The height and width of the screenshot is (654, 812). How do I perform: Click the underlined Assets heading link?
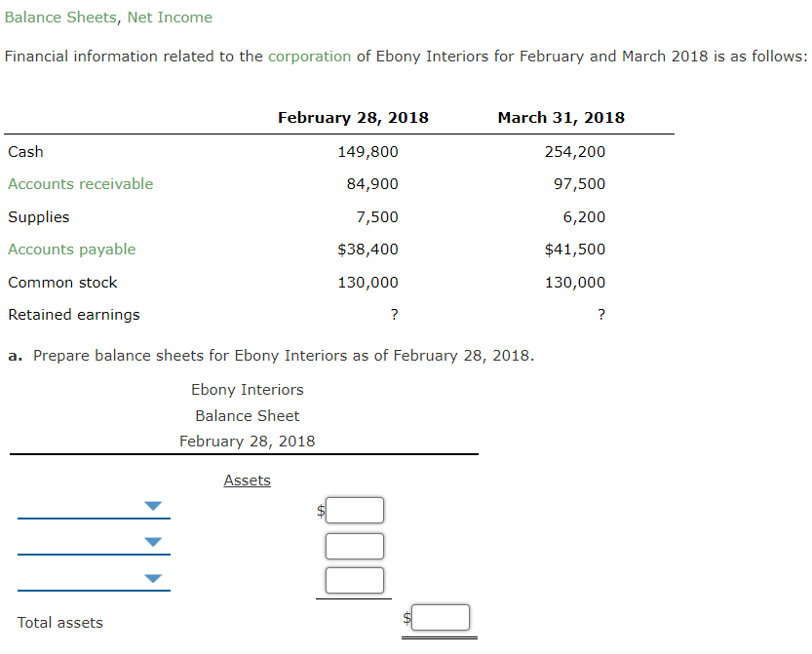tap(247, 480)
